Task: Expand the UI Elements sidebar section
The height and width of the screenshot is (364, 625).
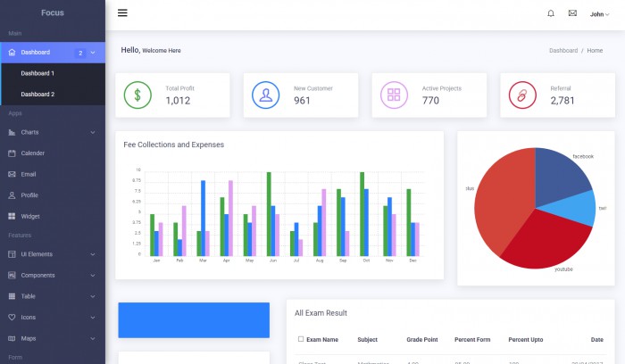Action: tap(52, 254)
